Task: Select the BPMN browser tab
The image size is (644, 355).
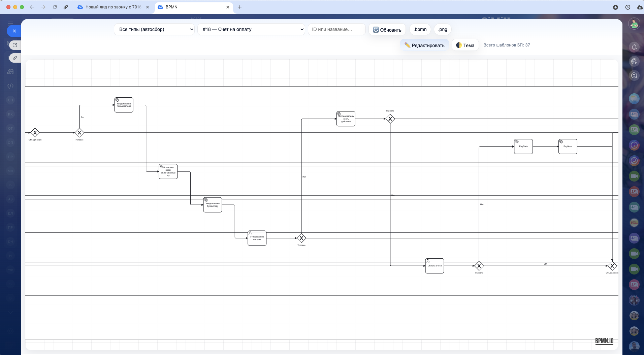Action: pos(192,7)
